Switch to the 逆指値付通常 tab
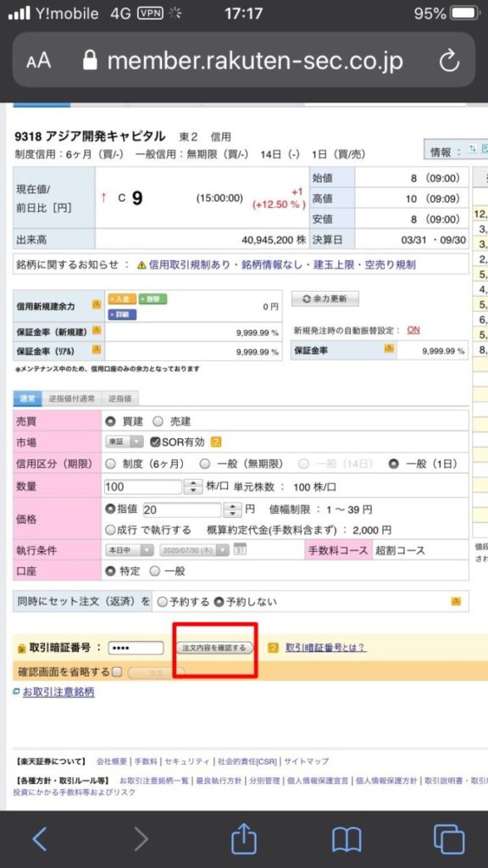The image size is (488, 868). tap(71, 398)
